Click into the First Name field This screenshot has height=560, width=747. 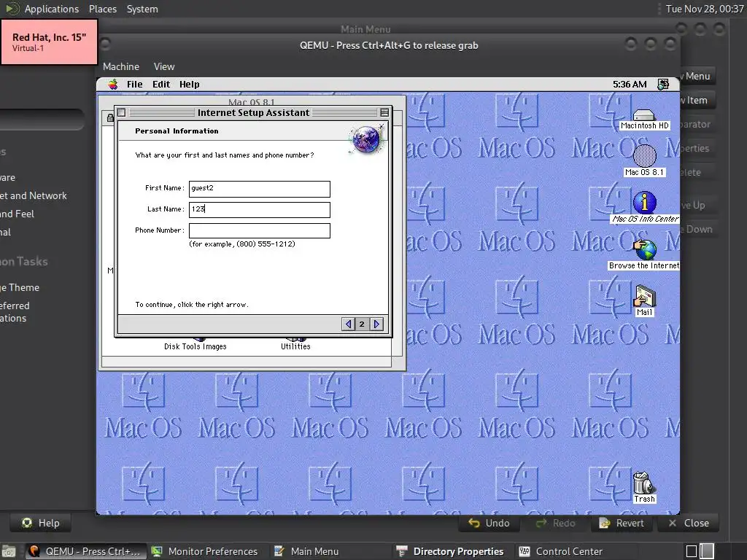[259, 189]
